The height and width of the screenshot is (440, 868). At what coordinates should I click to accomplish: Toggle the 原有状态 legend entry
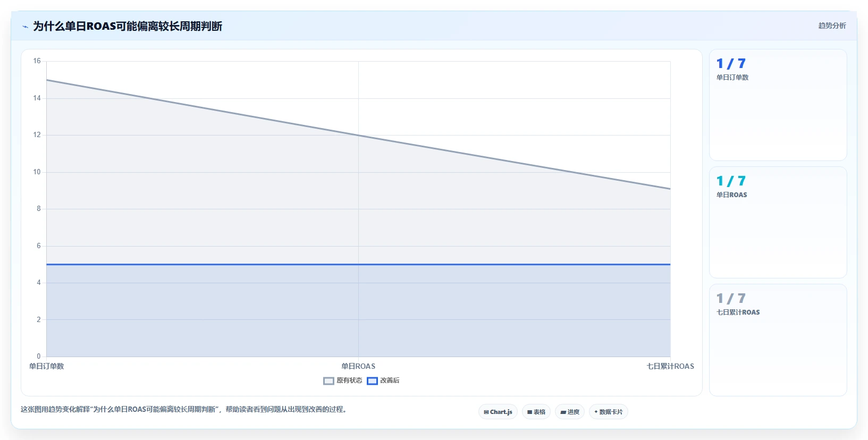click(x=343, y=380)
